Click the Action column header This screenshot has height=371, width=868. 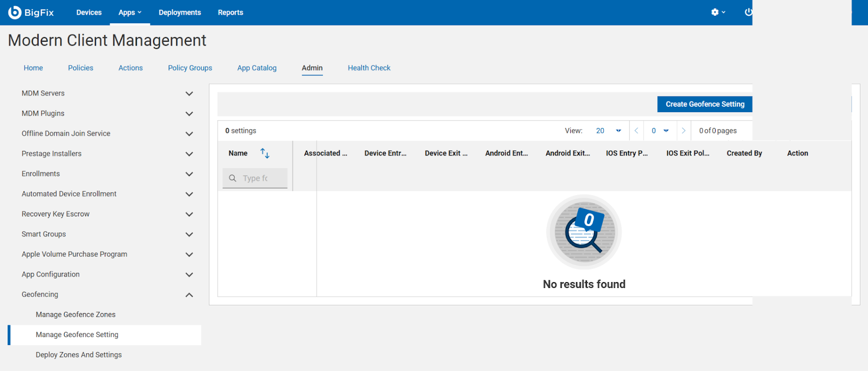pos(797,153)
